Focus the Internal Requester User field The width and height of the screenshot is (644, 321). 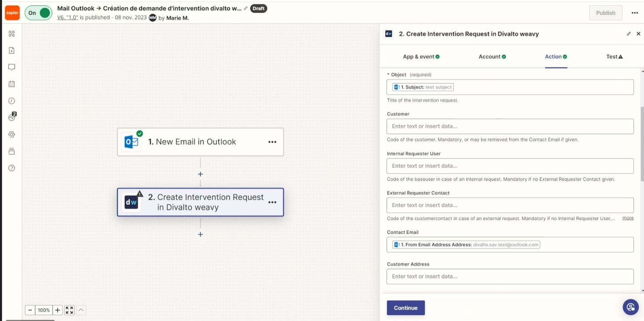point(510,166)
